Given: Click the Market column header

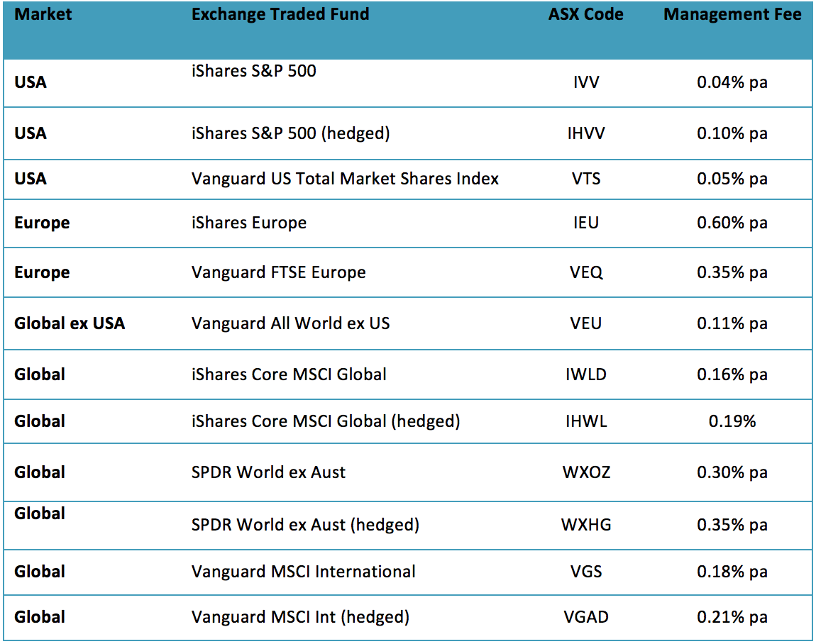Looking at the screenshot, I should [x=43, y=15].
